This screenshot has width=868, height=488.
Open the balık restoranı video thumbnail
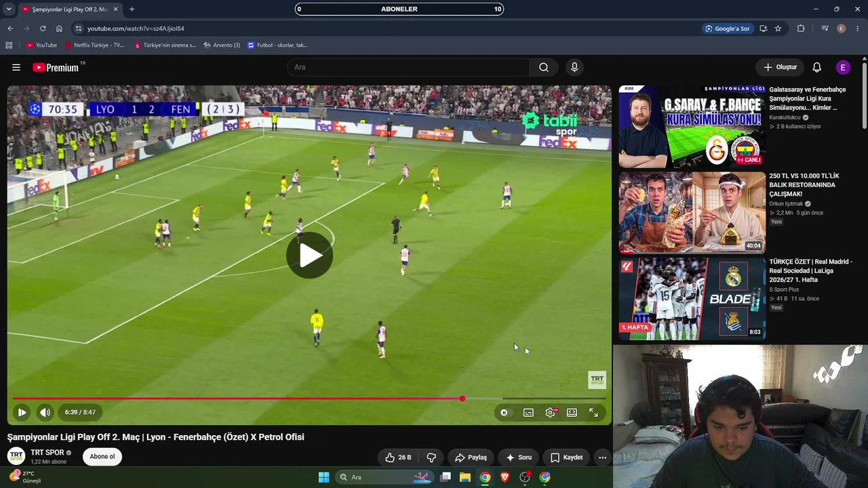click(x=692, y=212)
